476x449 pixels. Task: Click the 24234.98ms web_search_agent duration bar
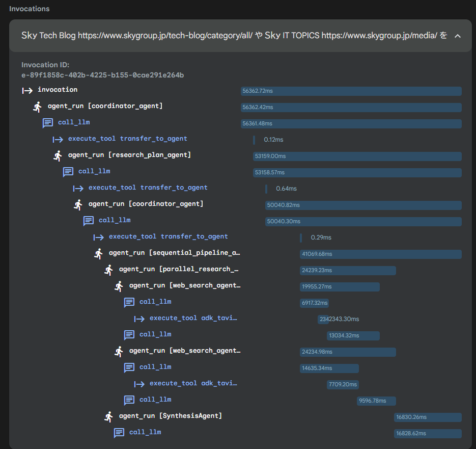tap(348, 352)
